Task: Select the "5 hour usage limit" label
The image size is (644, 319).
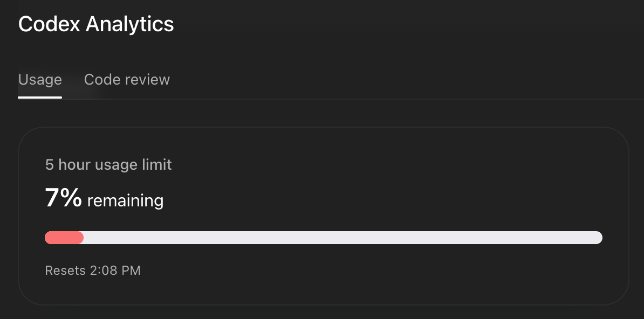Action: pos(108,164)
